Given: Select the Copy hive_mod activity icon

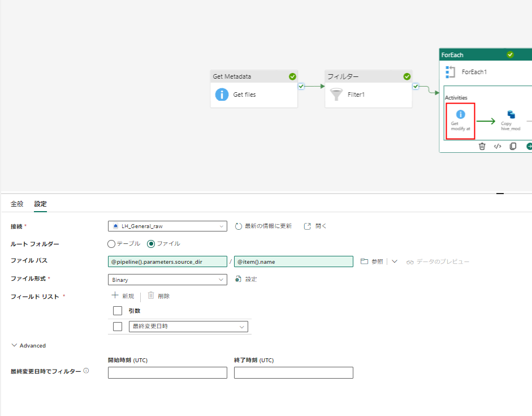Looking at the screenshot, I should (511, 114).
